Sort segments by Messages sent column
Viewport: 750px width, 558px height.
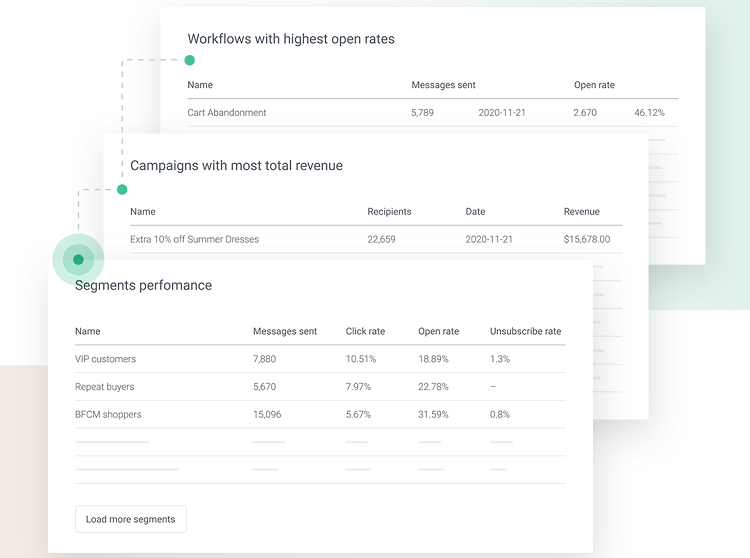click(285, 331)
